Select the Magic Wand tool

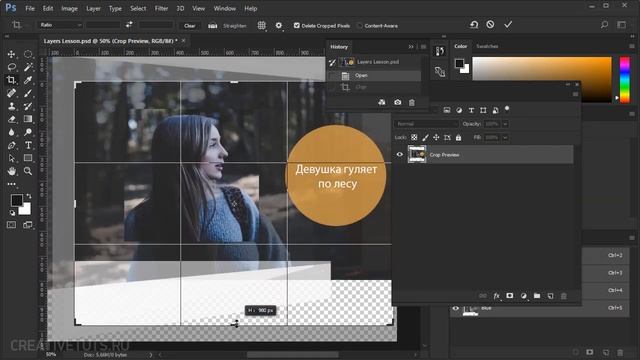point(28,67)
